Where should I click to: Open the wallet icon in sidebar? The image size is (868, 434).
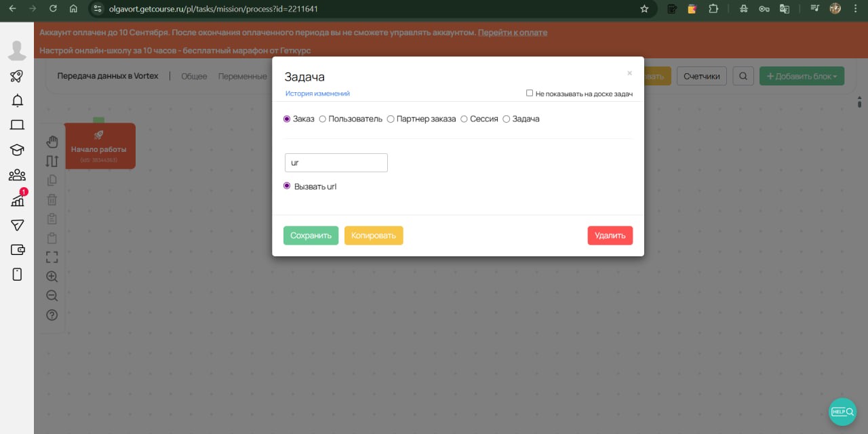17,250
